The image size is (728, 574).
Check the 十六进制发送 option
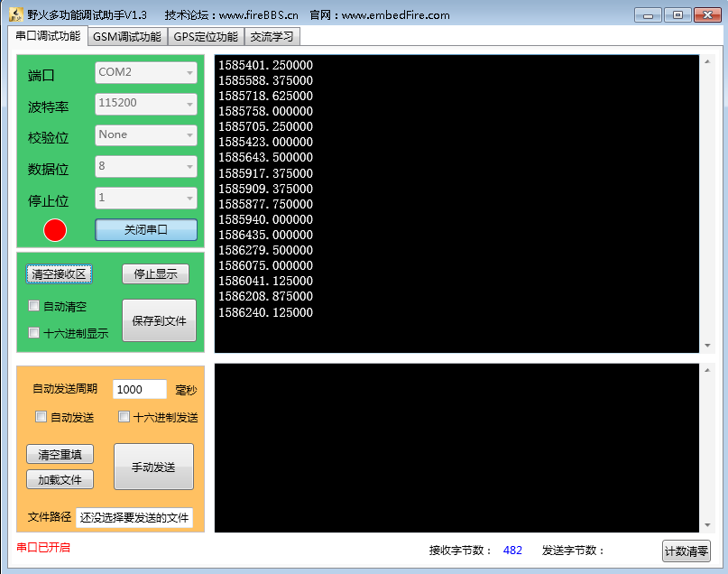tap(124, 417)
